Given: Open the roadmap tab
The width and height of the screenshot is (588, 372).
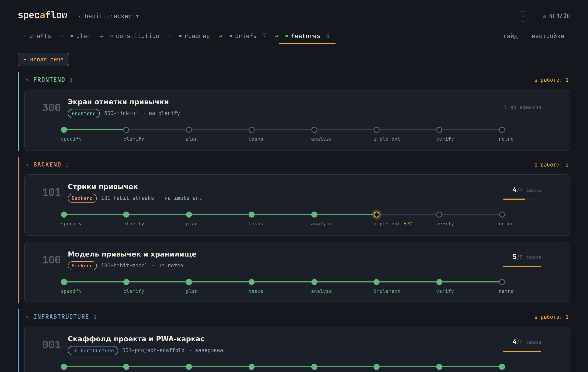Looking at the screenshot, I should click(194, 36).
